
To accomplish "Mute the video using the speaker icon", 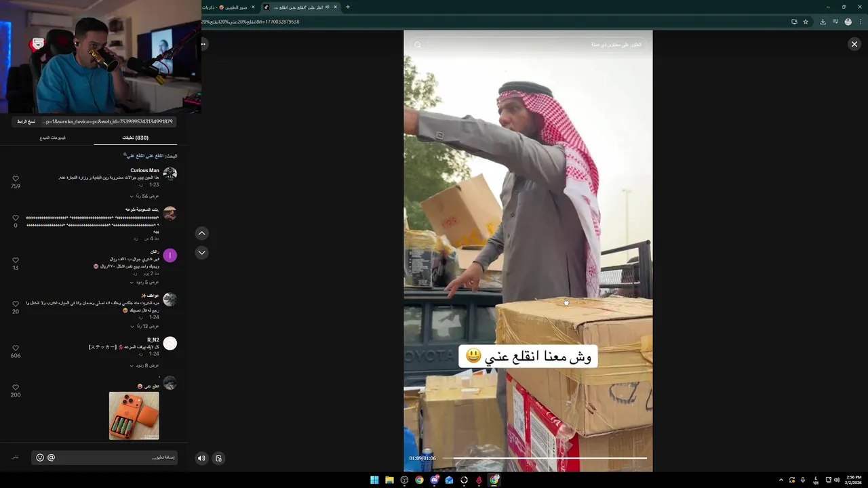I will pyautogui.click(x=201, y=458).
